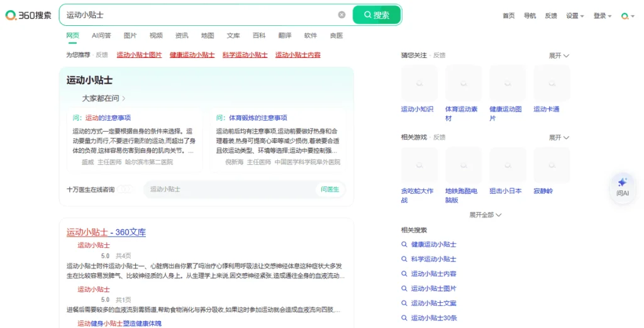The image size is (644, 328).
Task: Switch to the 视频 tab
Action: pyautogui.click(x=156, y=36)
